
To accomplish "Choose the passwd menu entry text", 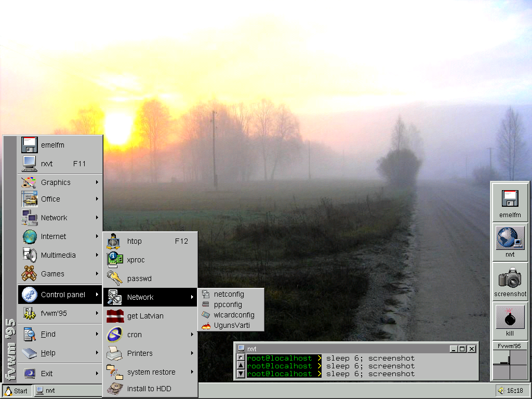I will pos(139,279).
